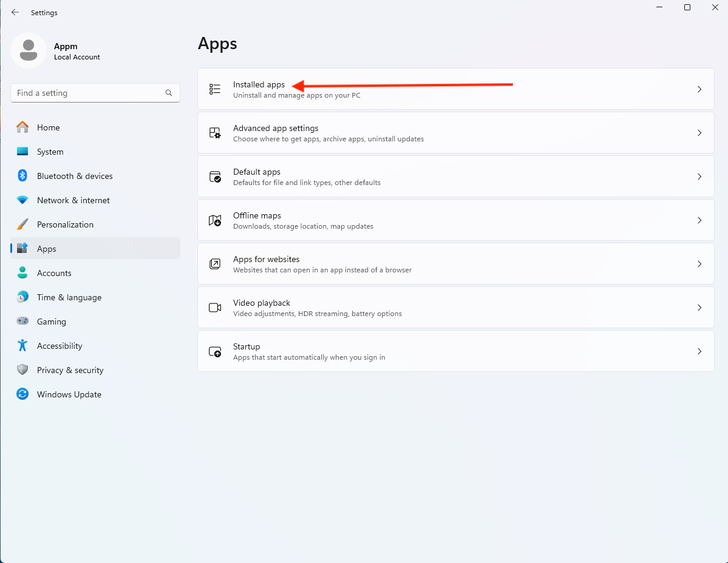Click the Startup icon
The image size is (728, 563).
[214, 351]
